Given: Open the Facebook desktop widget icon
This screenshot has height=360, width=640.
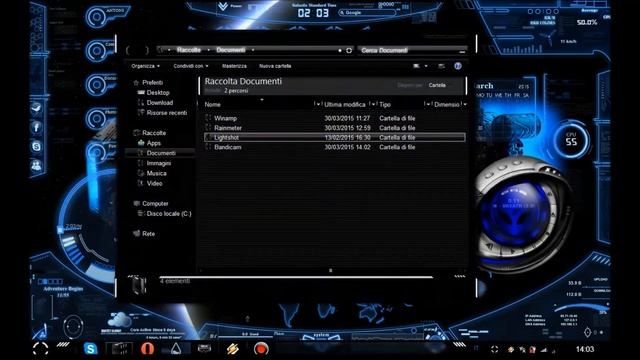Looking at the screenshot, I should (36, 127).
